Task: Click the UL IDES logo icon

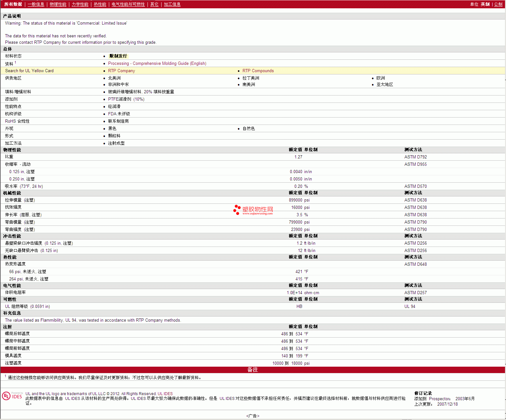Action: [12, 396]
